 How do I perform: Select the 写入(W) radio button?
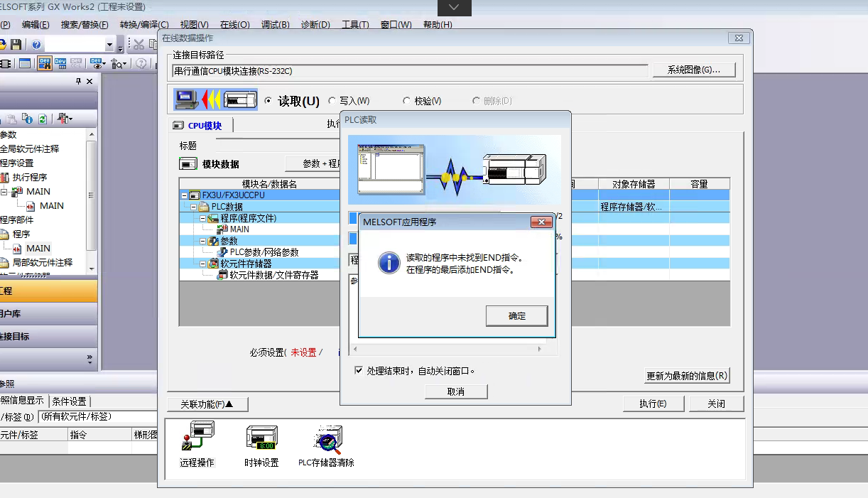tap(332, 101)
